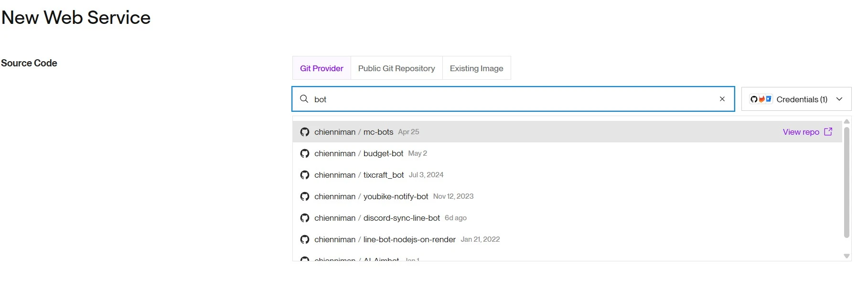868x290 pixels.
Task: Click GitHub icon beside line-bot-nodejs-on-render
Action: [x=305, y=239]
